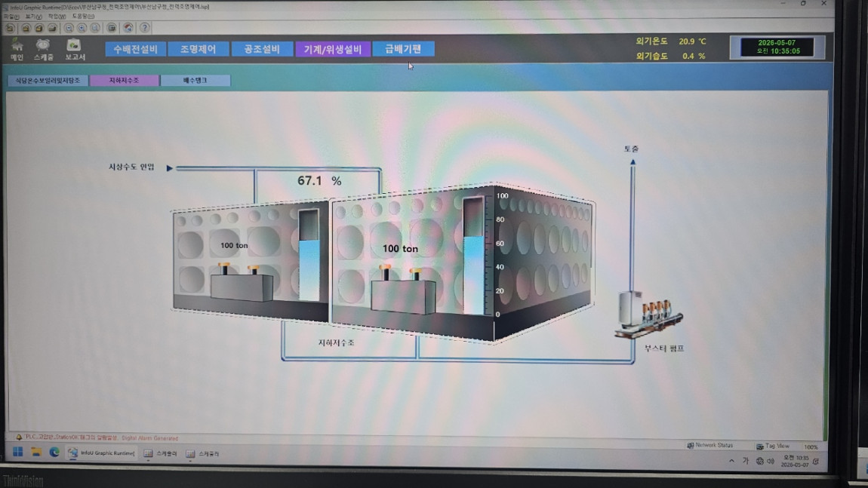This screenshot has height=488, width=868.
Task: Open the 파일 menu
Action: 11,17
